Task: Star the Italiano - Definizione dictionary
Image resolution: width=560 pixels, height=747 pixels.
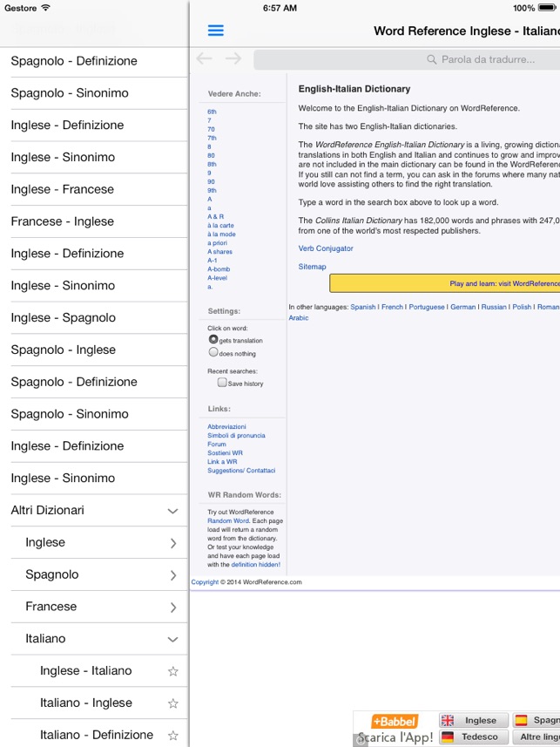Action: (x=172, y=735)
